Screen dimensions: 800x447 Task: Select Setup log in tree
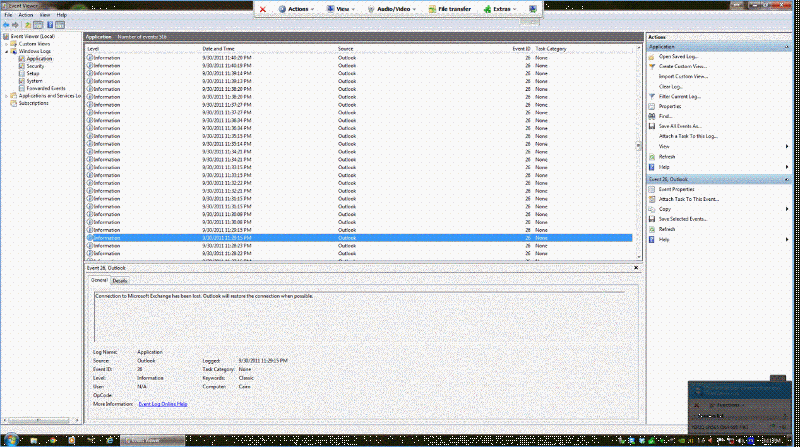coord(33,73)
